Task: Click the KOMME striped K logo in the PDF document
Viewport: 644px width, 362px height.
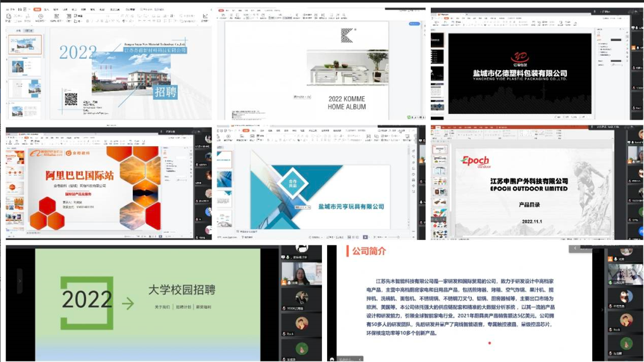Action: [347, 34]
